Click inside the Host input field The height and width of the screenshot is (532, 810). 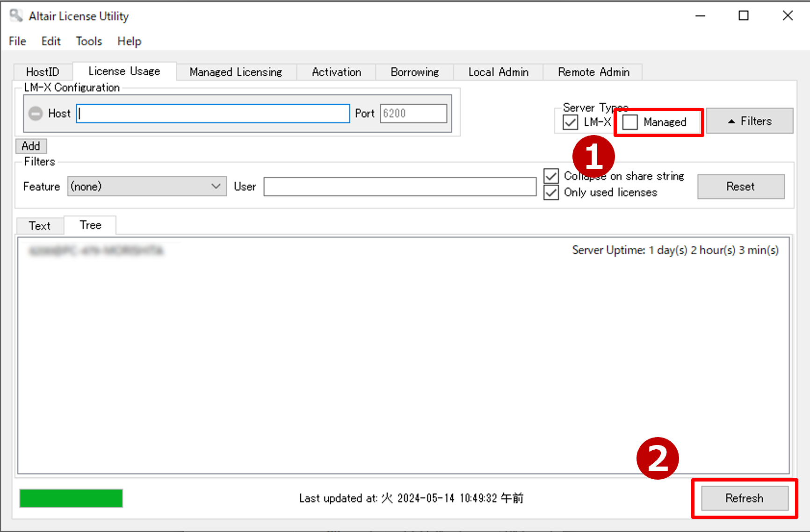click(x=213, y=114)
